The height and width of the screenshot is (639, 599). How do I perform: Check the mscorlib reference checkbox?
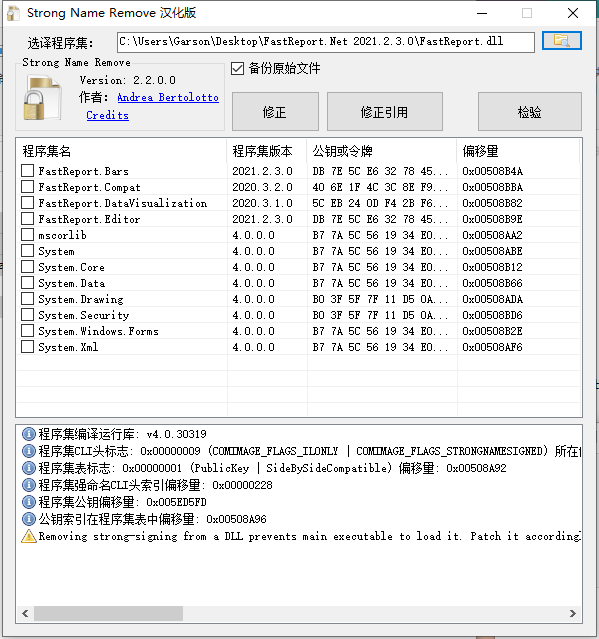point(27,234)
